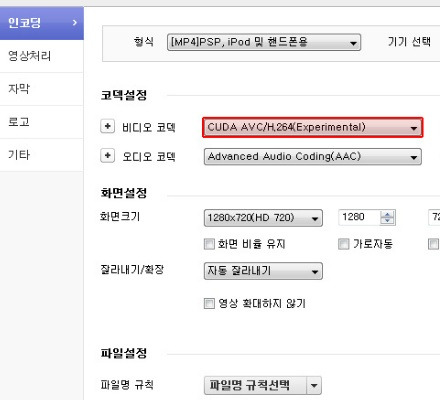Click the 파일명 규칙 label
This screenshot has width=440, height=400.
click(127, 385)
